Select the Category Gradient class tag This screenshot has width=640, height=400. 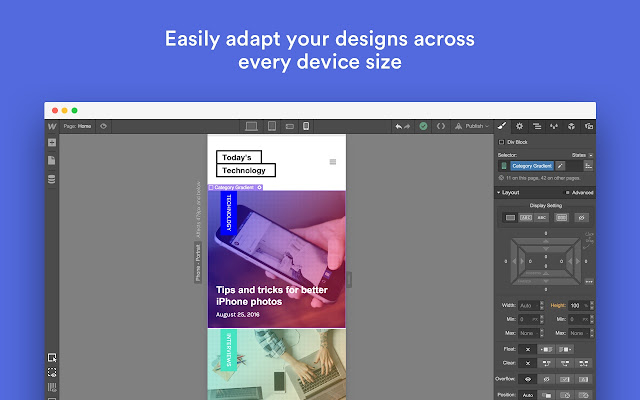532,166
